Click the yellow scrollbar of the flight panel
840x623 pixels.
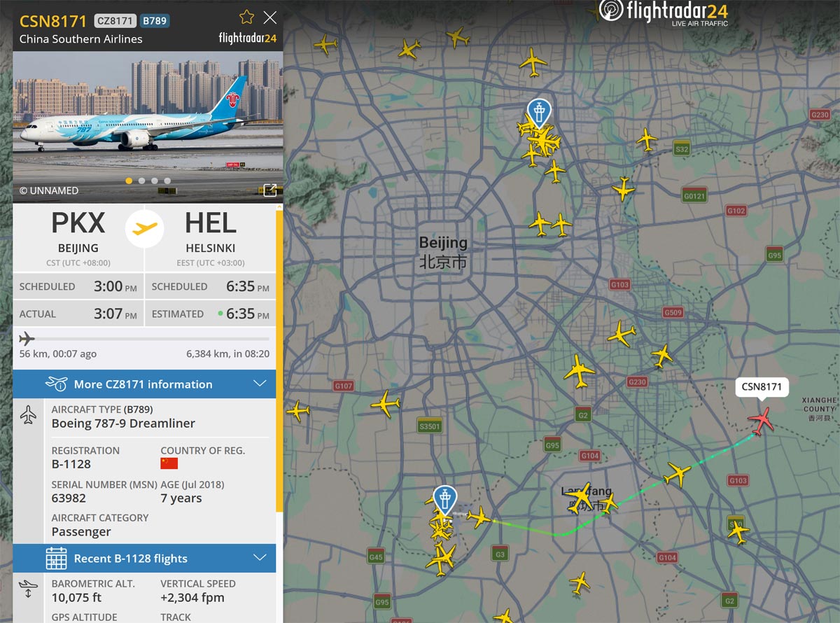(x=279, y=358)
